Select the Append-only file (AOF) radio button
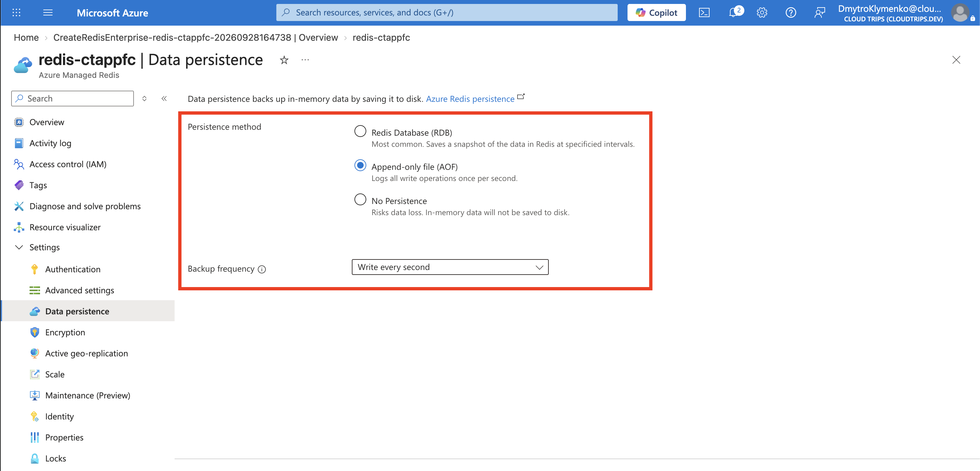This screenshot has height=471, width=980. pyautogui.click(x=360, y=165)
